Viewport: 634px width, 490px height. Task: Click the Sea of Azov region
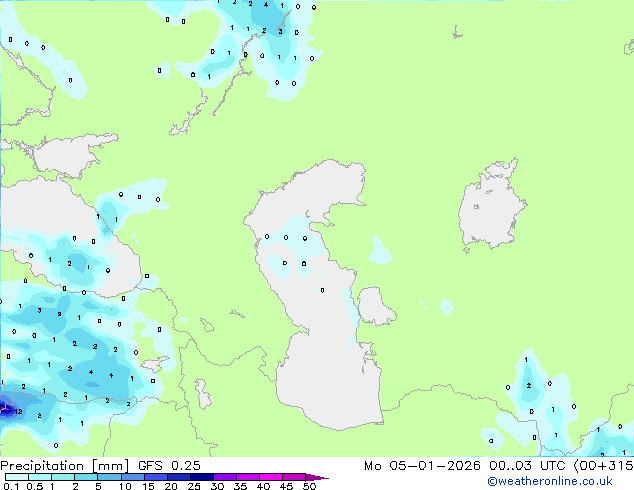point(69,156)
